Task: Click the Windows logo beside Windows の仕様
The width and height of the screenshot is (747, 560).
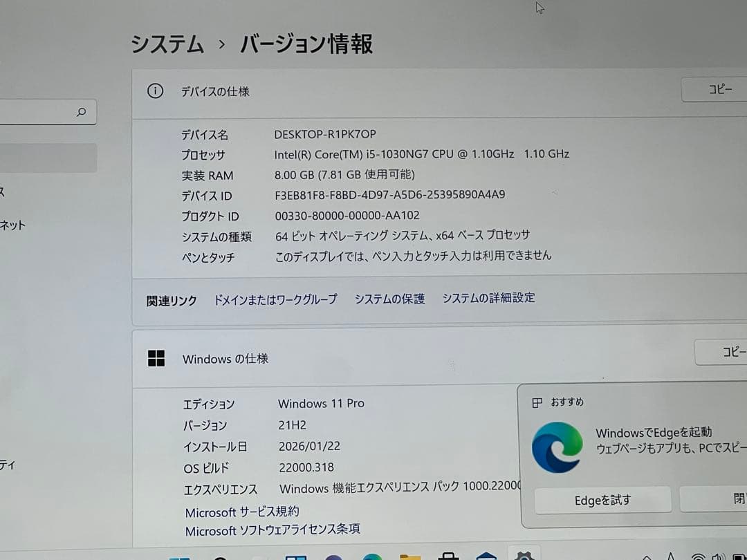Action: pos(157,358)
